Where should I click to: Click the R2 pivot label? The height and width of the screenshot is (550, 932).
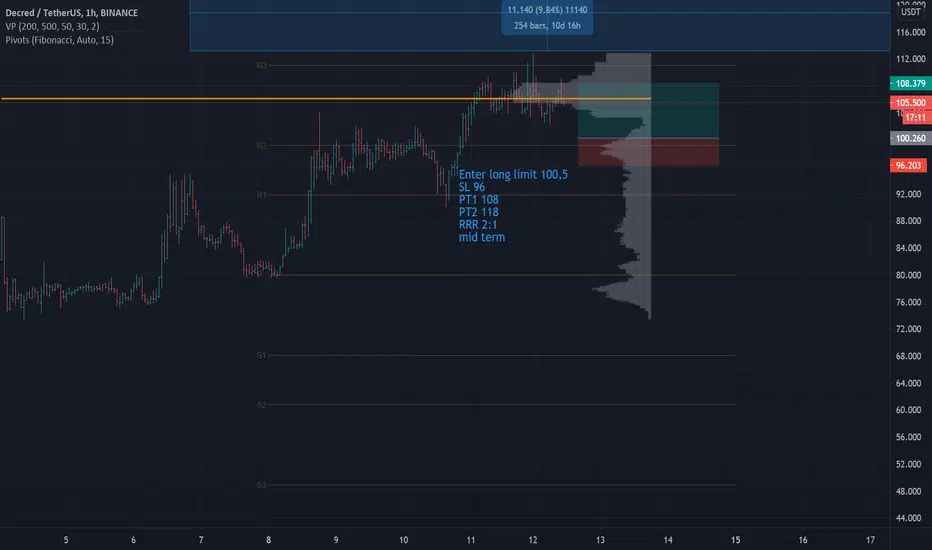[x=262, y=145]
